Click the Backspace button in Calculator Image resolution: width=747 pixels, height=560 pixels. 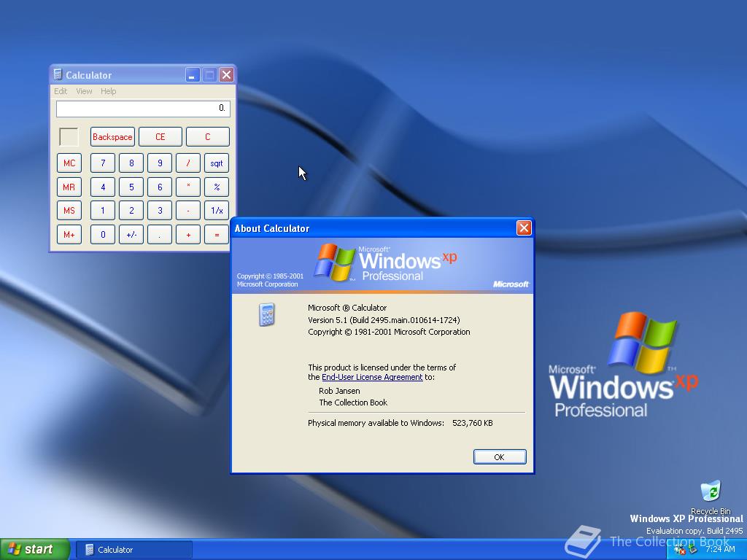(x=112, y=136)
